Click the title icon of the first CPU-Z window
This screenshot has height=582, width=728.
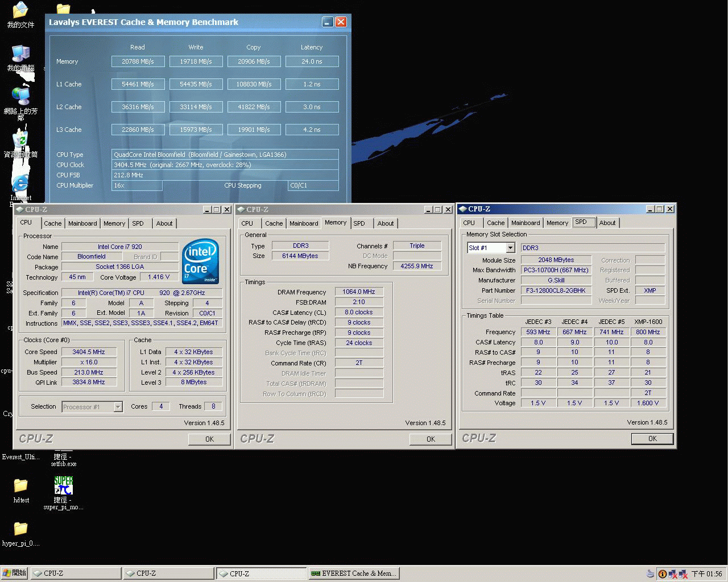(x=20, y=209)
